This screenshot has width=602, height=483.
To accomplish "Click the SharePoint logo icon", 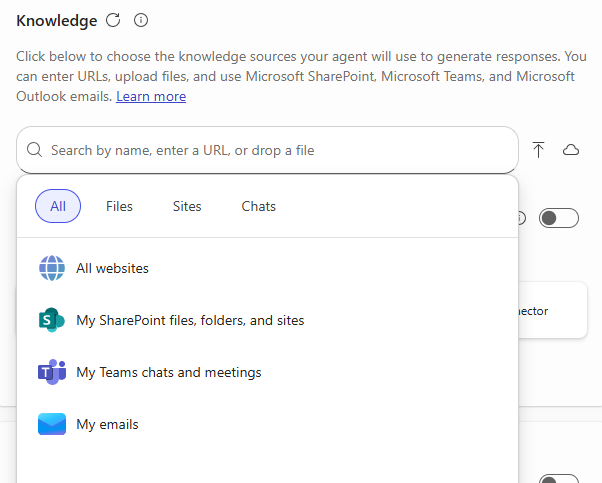I will [x=51, y=320].
